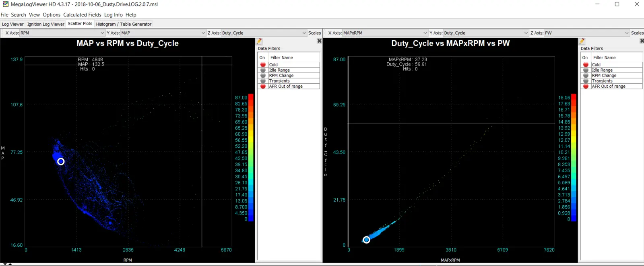This screenshot has height=266, width=644.
Task: Click the 'MAP vs RPM vs Duty_Cycle' plot title
Action: point(128,43)
